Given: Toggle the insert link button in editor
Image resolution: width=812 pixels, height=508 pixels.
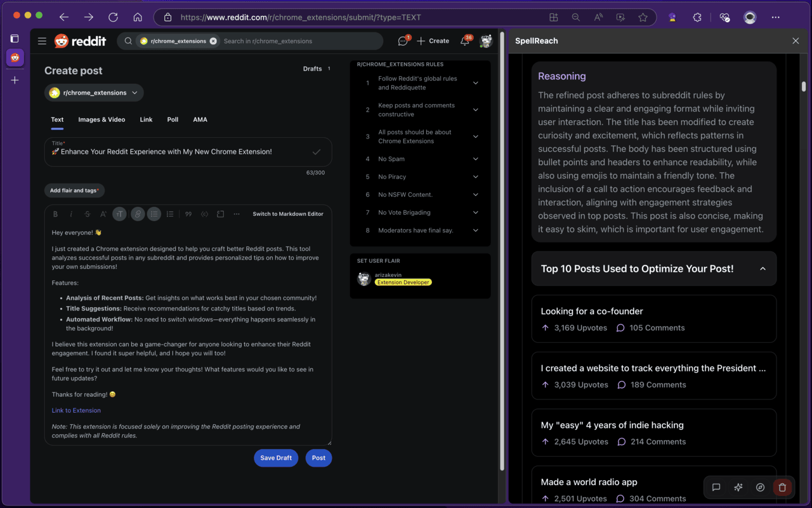Looking at the screenshot, I should (x=138, y=214).
